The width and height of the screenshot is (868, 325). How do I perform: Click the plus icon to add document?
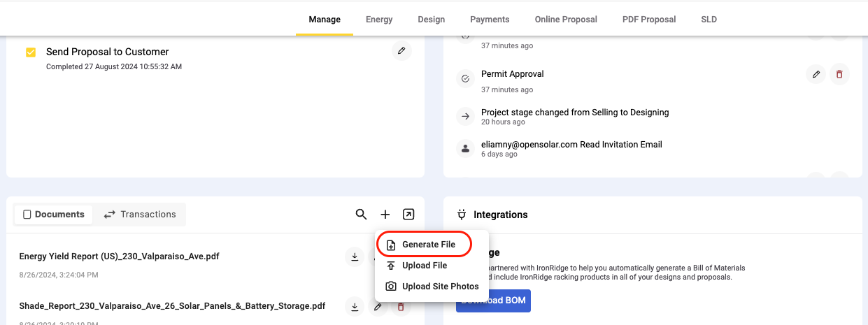[385, 215]
